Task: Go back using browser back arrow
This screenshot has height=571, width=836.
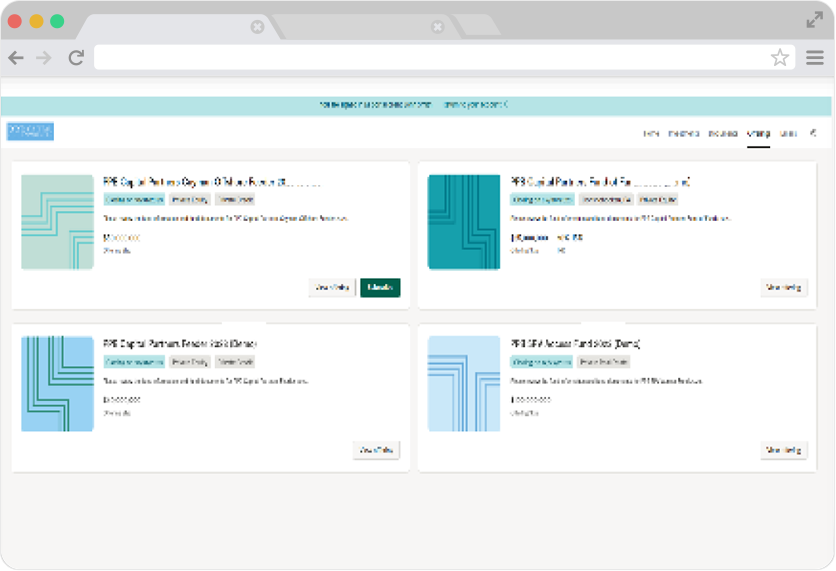Action: click(16, 58)
